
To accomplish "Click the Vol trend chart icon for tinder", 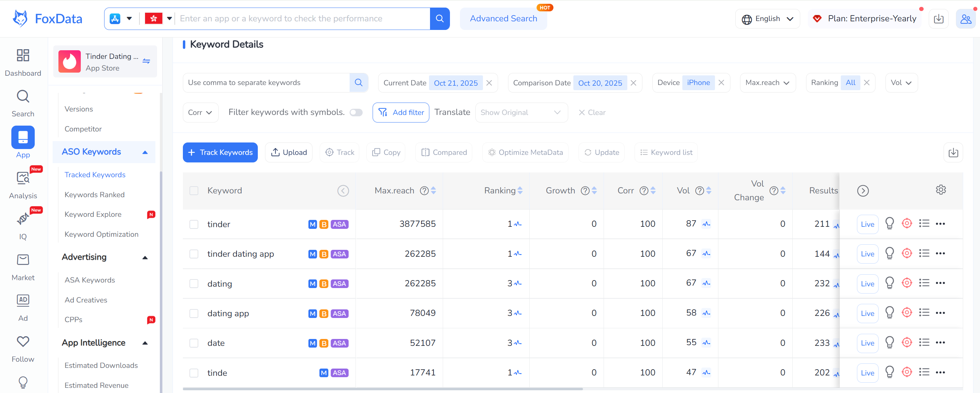I will pyautogui.click(x=706, y=224).
